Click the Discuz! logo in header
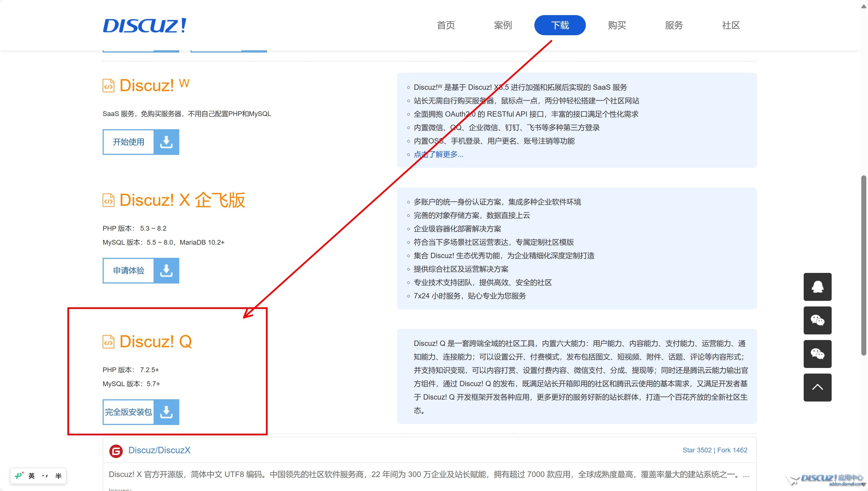The image size is (868, 491). click(x=144, y=25)
